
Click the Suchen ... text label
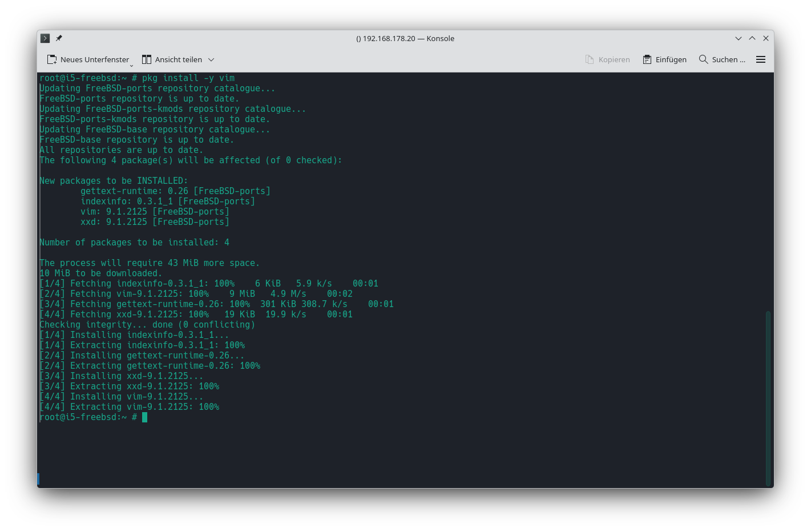(x=728, y=59)
